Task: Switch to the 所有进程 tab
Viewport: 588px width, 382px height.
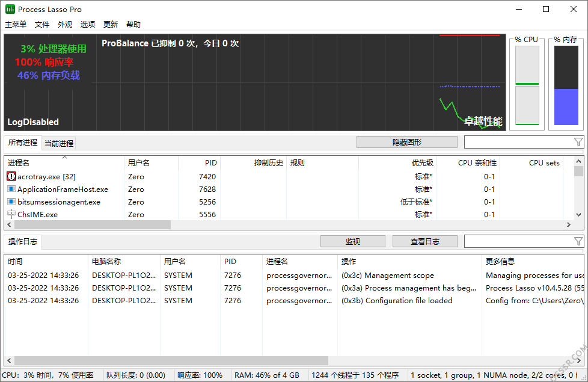Action: tap(23, 143)
